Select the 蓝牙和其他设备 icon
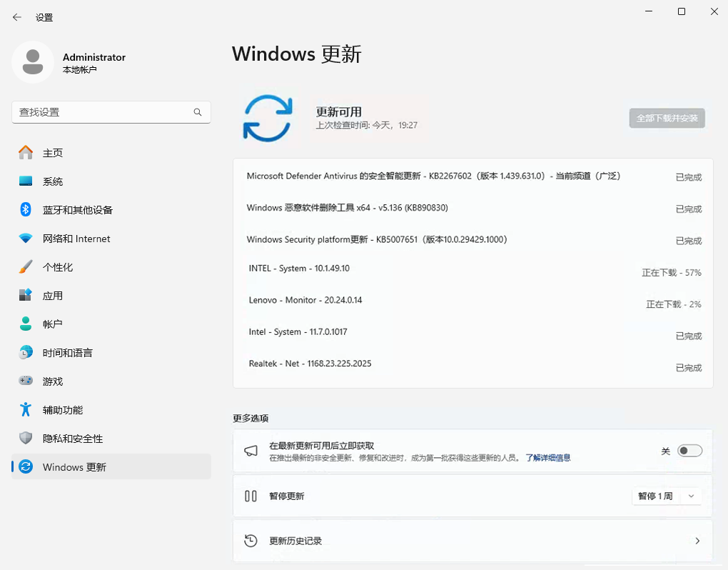 click(x=29, y=210)
